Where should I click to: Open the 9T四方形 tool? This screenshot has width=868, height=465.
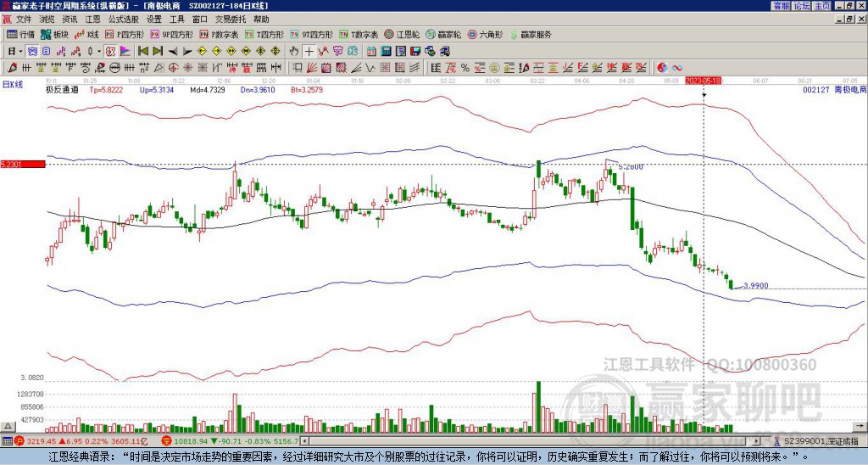[x=311, y=34]
